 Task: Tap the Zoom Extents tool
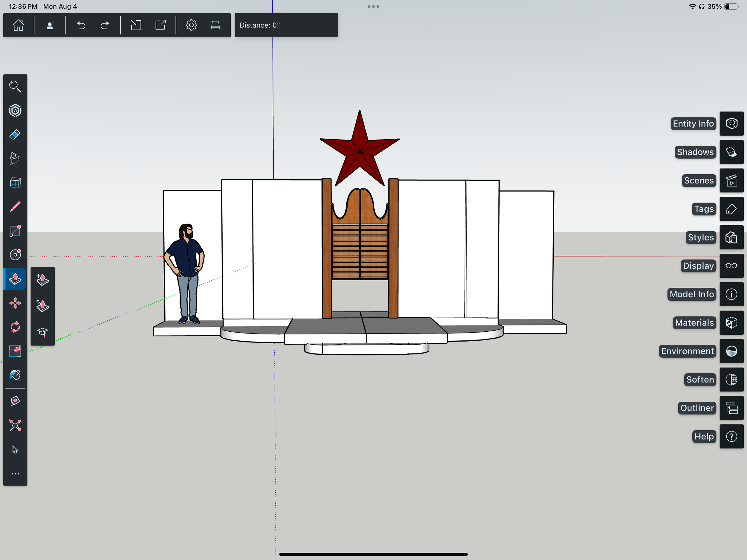[x=15, y=426]
